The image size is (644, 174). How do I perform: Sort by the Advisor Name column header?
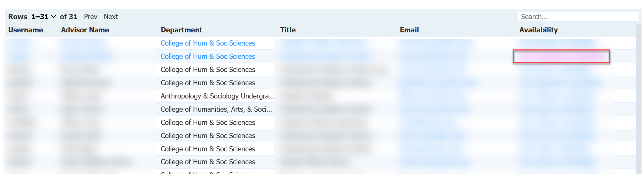[x=85, y=30]
